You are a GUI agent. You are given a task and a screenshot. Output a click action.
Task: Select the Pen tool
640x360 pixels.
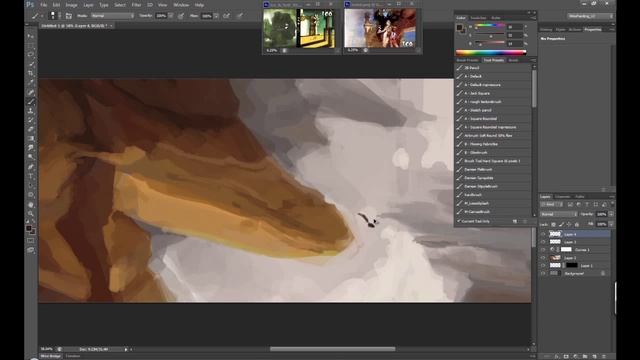tap(31, 167)
